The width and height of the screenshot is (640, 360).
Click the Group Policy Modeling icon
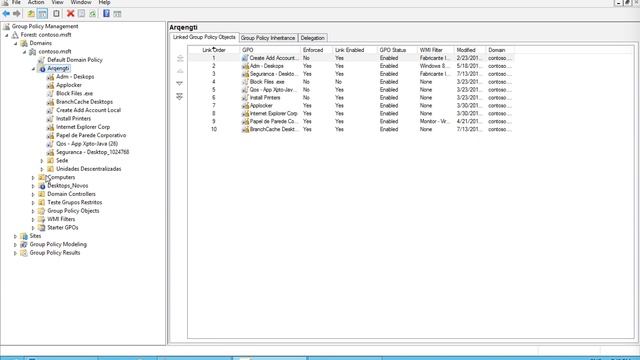[24, 244]
